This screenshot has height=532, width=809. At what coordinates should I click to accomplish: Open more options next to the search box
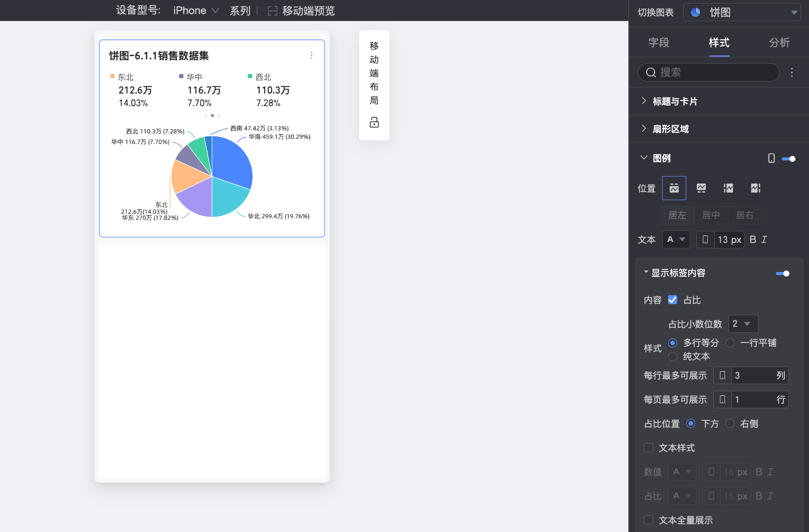[792, 72]
